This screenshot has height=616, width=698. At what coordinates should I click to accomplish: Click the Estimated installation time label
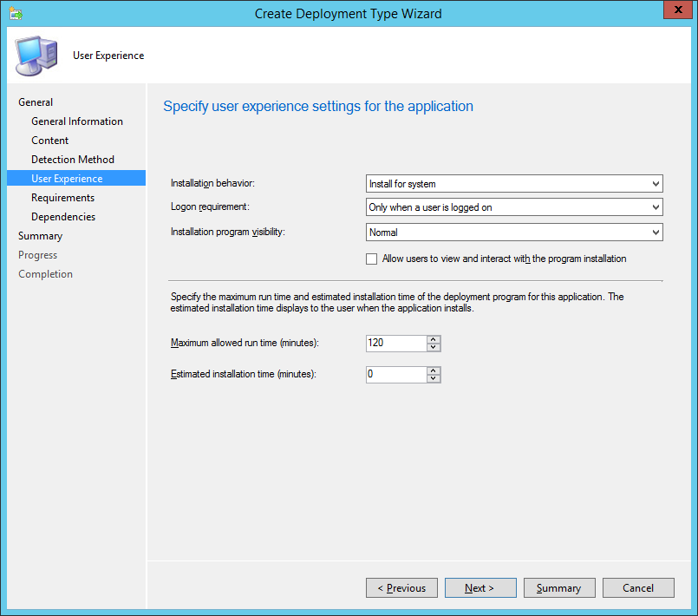point(244,374)
